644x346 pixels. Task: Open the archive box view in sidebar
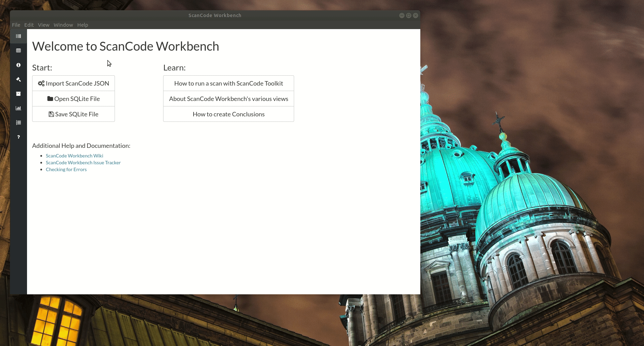coord(18,94)
